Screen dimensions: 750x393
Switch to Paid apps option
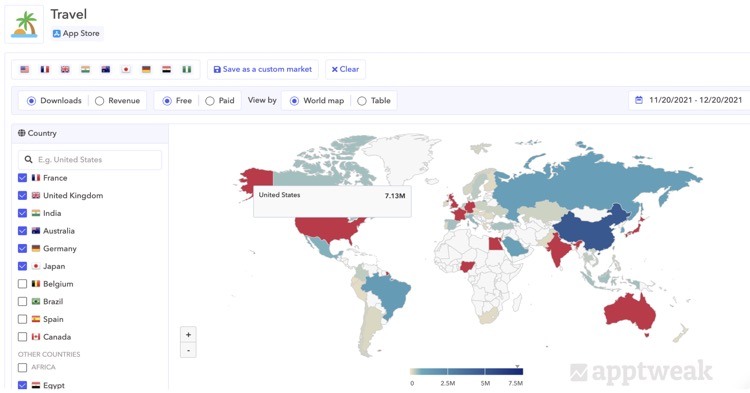tap(210, 101)
